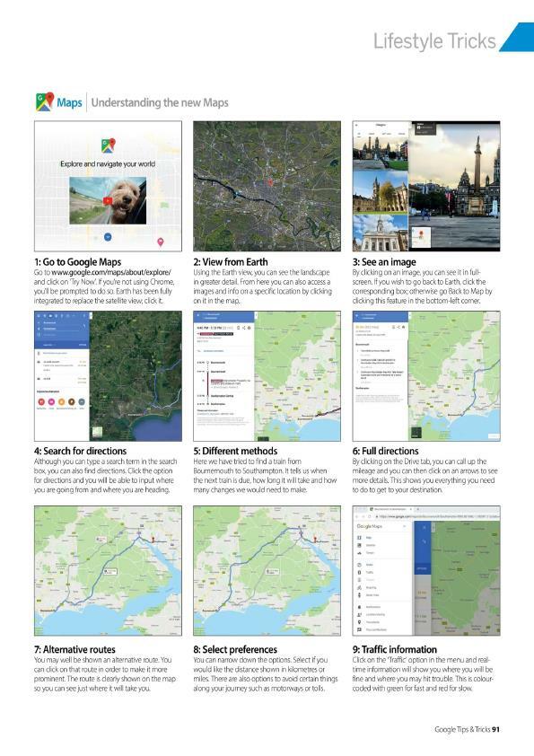
Task: Toggle the satellite thumbnail on the full-directions map
Action: (416, 432)
